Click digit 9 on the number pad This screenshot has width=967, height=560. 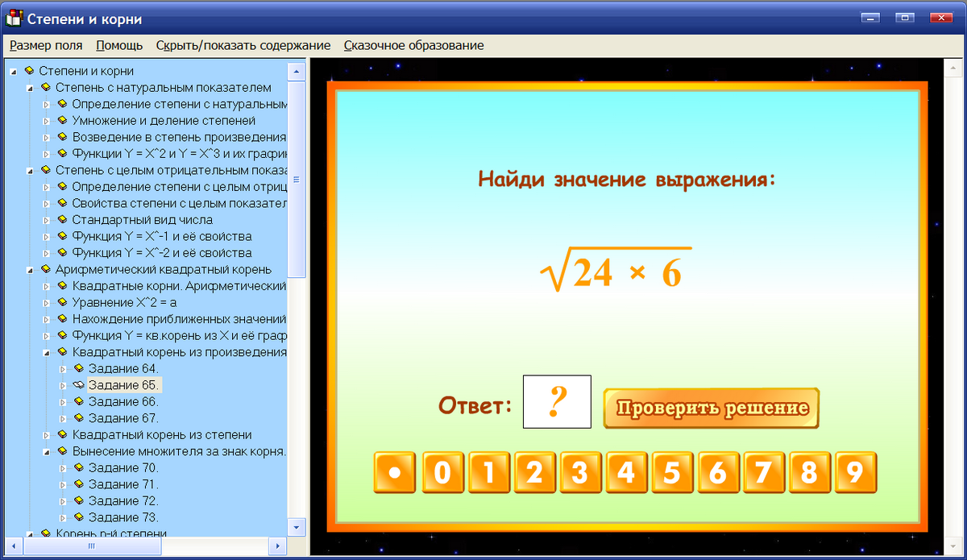coord(855,473)
